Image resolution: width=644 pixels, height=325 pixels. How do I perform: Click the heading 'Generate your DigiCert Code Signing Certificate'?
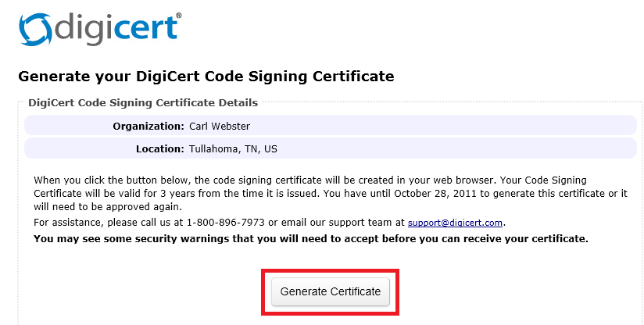(206, 77)
